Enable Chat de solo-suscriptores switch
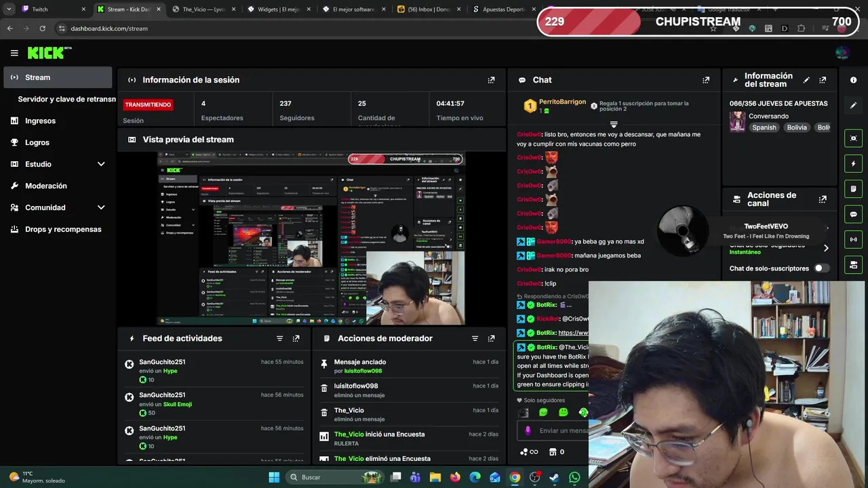Screen dimensions: 868x488 (x=821, y=268)
